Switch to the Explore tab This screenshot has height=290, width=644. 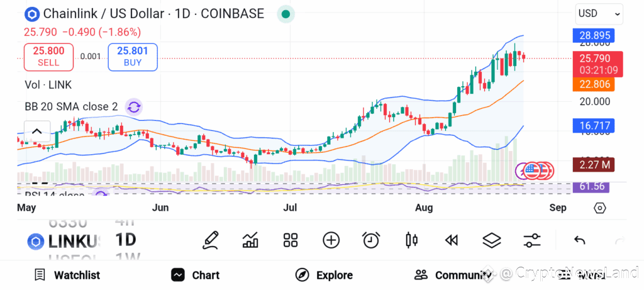[x=324, y=275]
